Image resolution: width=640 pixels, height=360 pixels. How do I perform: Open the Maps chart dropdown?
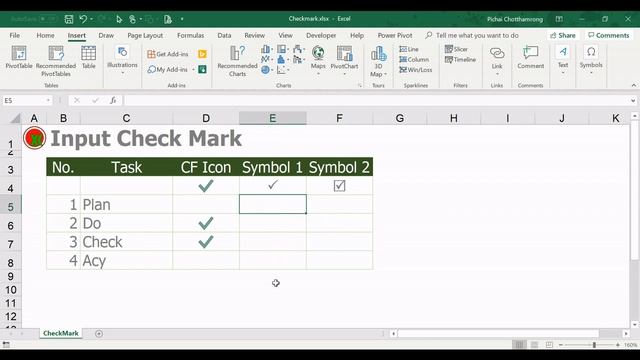coord(318,60)
